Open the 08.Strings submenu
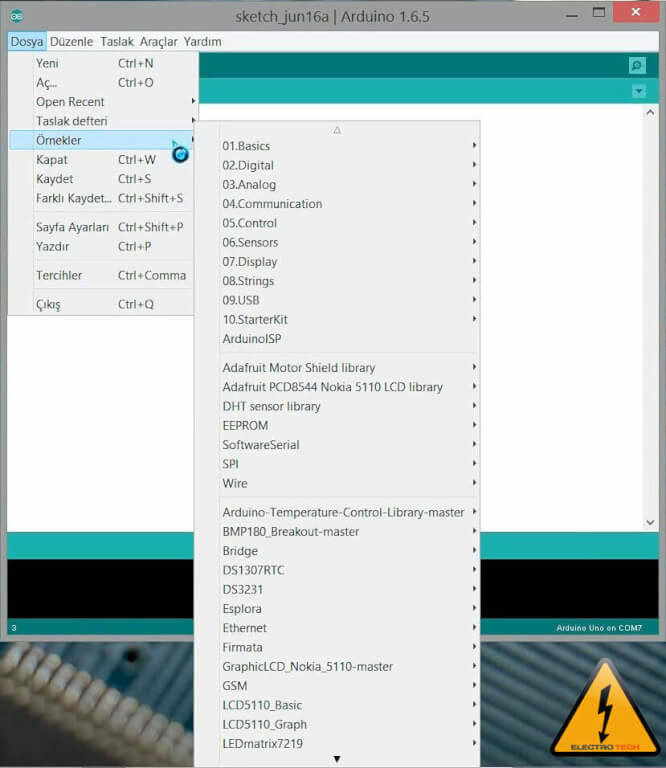Image resolution: width=666 pixels, height=768 pixels. click(337, 281)
